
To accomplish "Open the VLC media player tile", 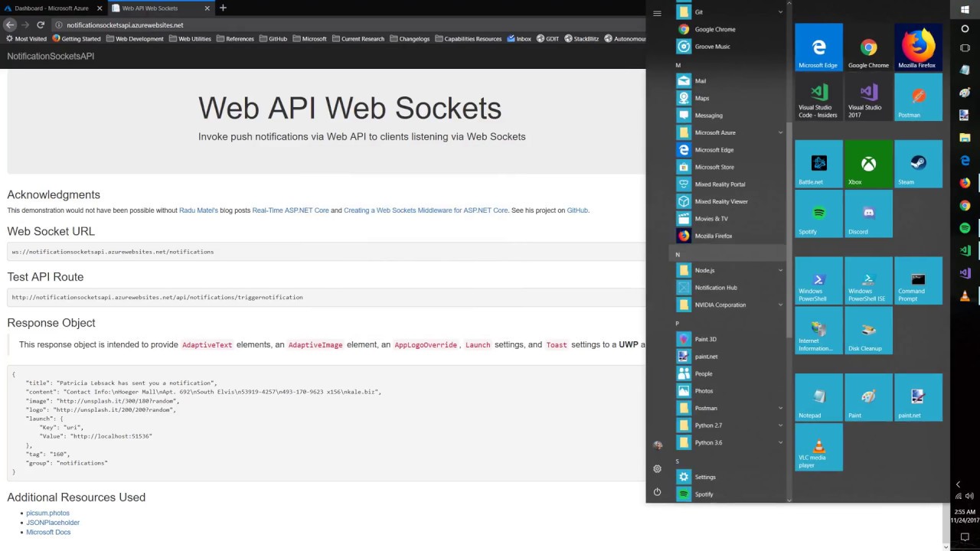I will (x=818, y=447).
